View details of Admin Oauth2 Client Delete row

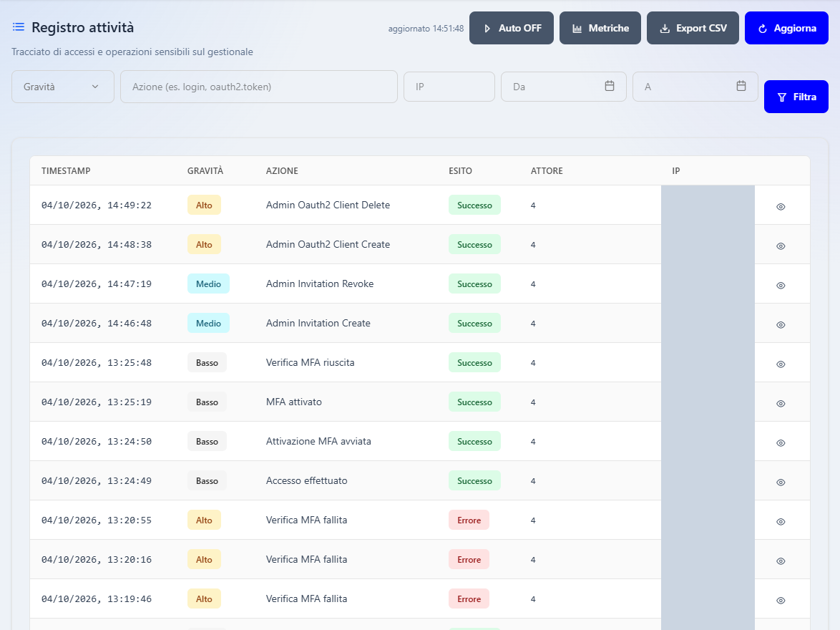(781, 206)
